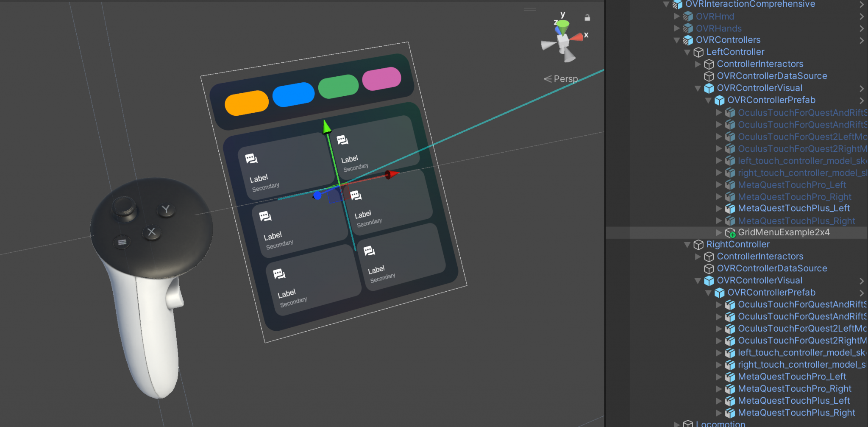
Task: Select the GridMenuExample2x4 prefab icon
Action: coord(730,233)
